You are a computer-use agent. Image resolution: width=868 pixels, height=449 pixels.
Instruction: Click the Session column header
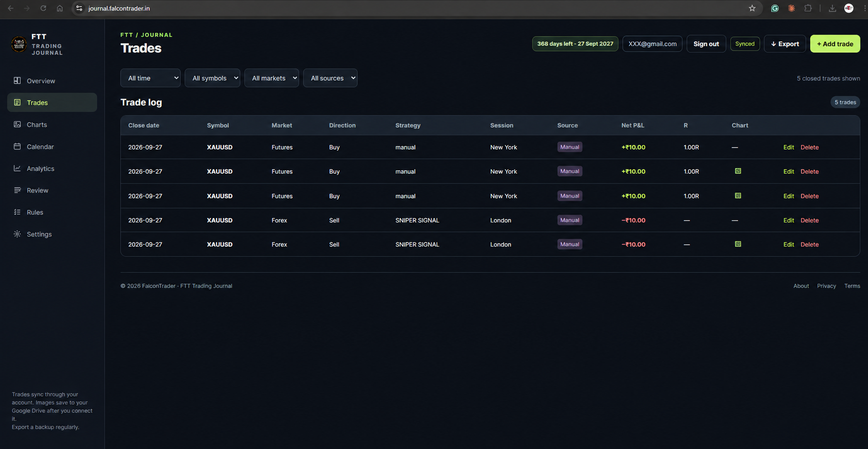click(x=502, y=125)
